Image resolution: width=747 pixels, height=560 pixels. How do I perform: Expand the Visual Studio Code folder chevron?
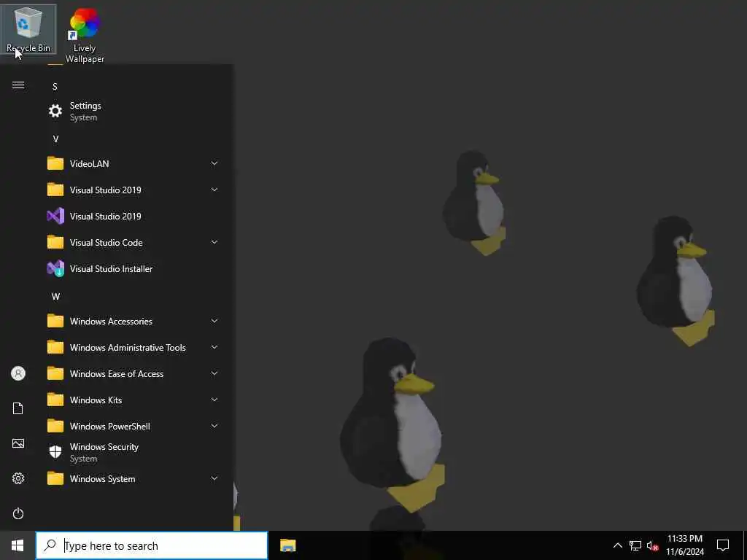pyautogui.click(x=214, y=242)
